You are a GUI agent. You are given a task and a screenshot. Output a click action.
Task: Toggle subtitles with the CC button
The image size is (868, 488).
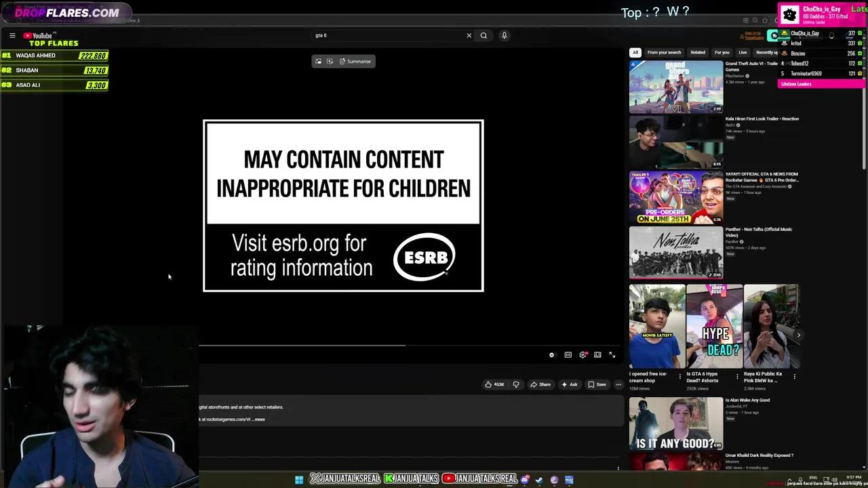[x=568, y=354]
